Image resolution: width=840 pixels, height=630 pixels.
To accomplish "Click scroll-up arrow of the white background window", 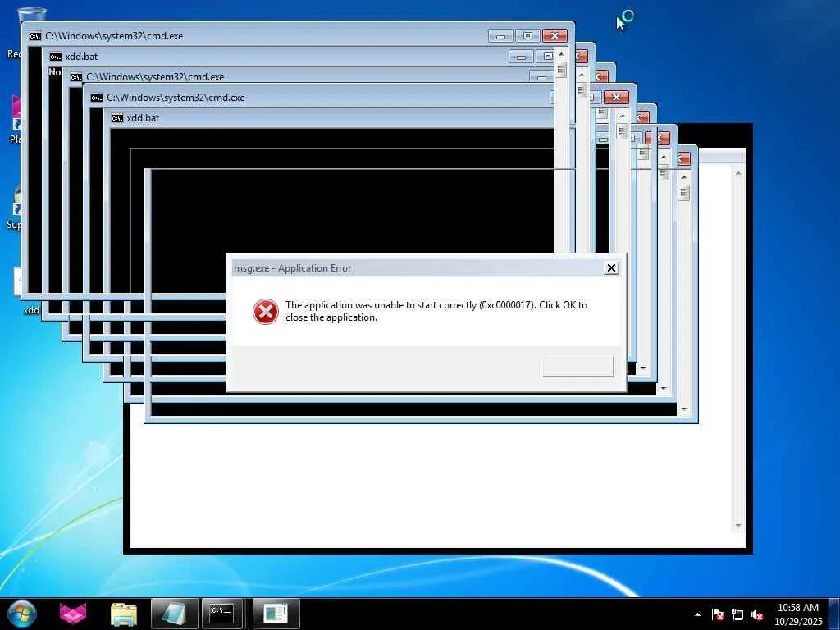I will coord(738,174).
